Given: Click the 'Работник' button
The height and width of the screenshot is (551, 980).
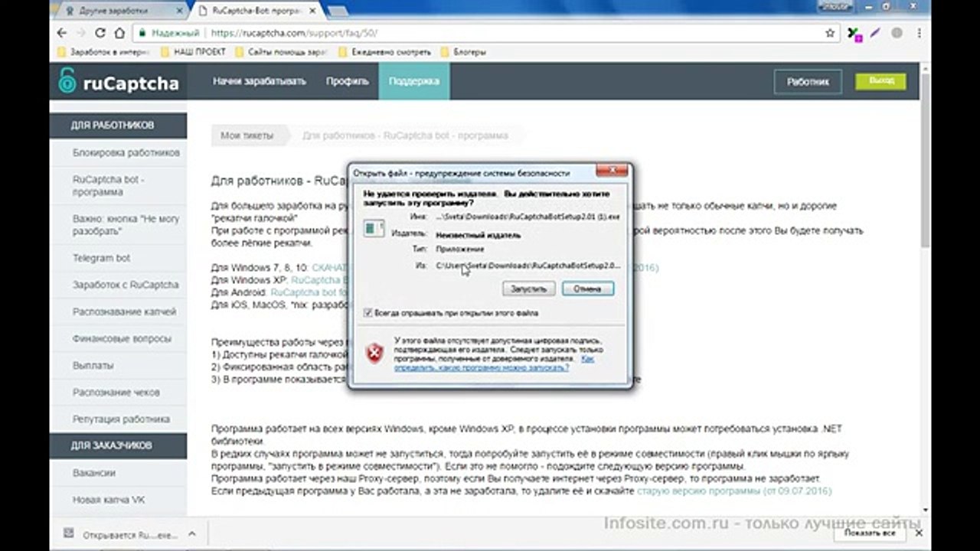Looking at the screenshot, I should 808,82.
